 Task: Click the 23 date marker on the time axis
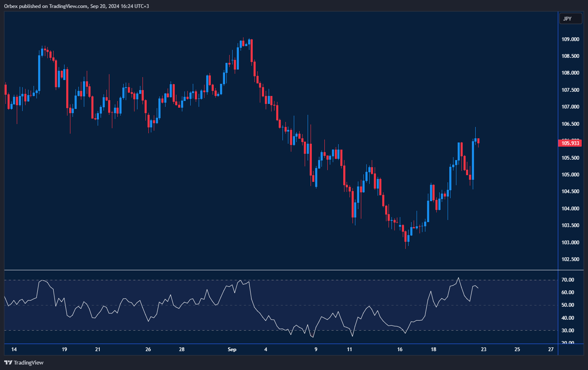click(x=483, y=349)
